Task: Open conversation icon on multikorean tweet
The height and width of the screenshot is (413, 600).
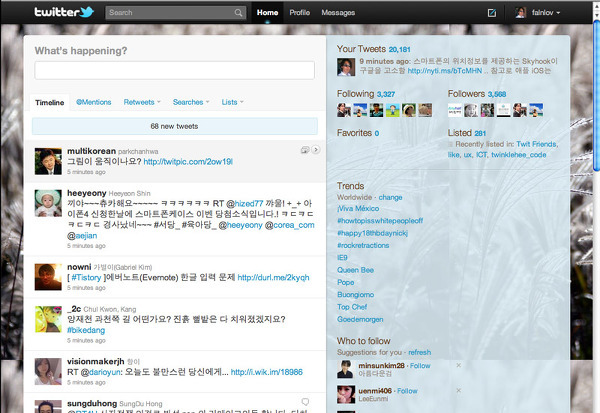Action: 305,150
